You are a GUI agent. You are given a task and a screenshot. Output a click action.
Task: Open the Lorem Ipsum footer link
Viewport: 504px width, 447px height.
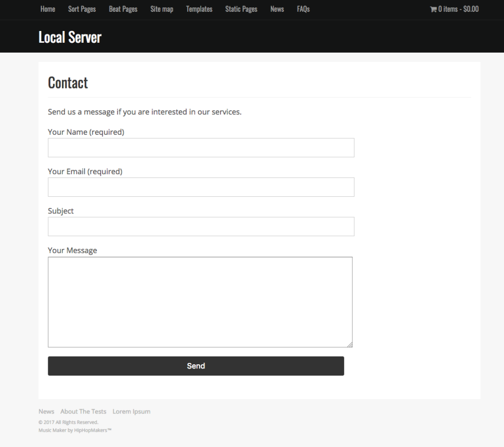click(x=131, y=412)
